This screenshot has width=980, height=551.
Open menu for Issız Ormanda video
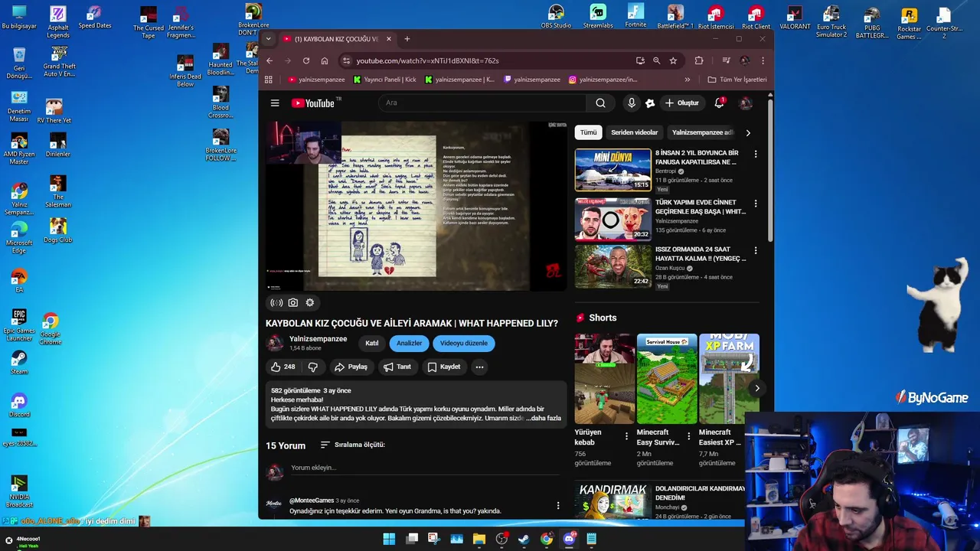pyautogui.click(x=756, y=250)
